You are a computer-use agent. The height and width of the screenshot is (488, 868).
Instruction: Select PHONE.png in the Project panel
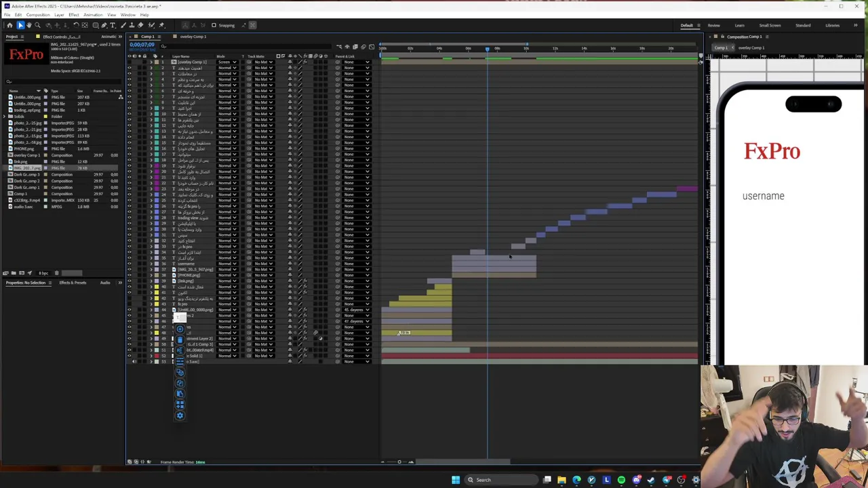point(24,148)
